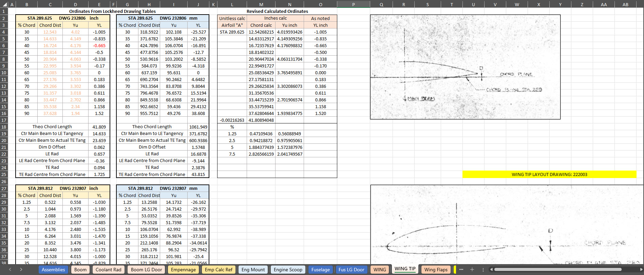Image resolution: width=644 pixels, height=275 pixels.
Task: Select the STA 289.625 airfoil sketch image
Action: 465,67
